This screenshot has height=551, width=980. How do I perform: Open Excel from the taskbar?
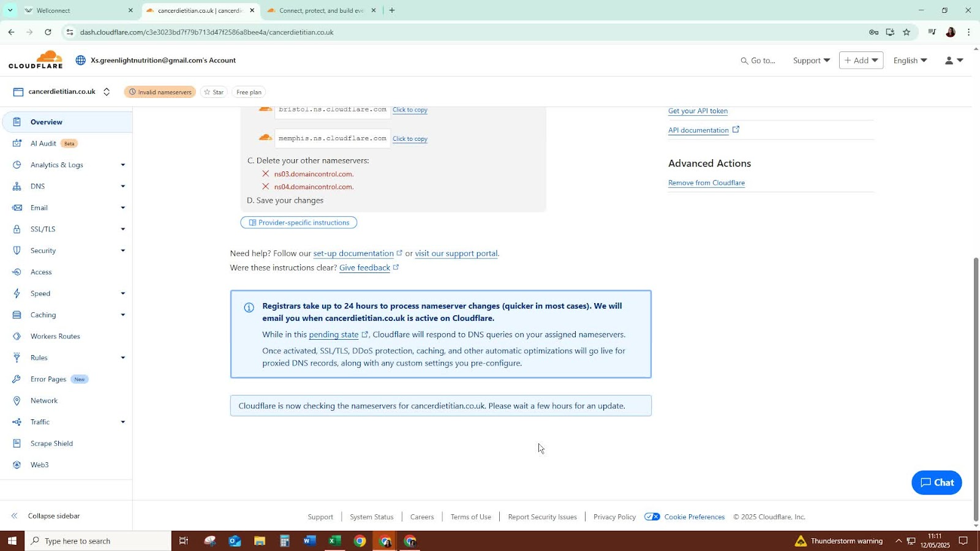(x=334, y=541)
